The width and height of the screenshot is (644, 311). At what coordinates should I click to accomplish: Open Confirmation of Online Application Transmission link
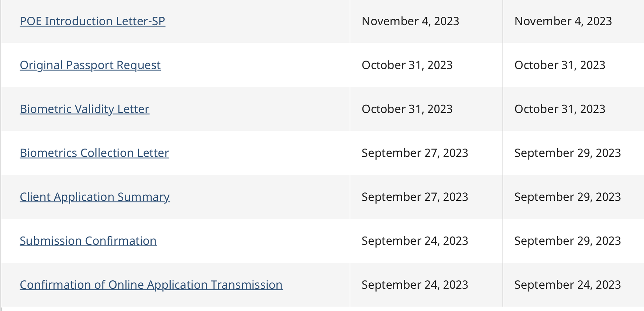[151, 285]
